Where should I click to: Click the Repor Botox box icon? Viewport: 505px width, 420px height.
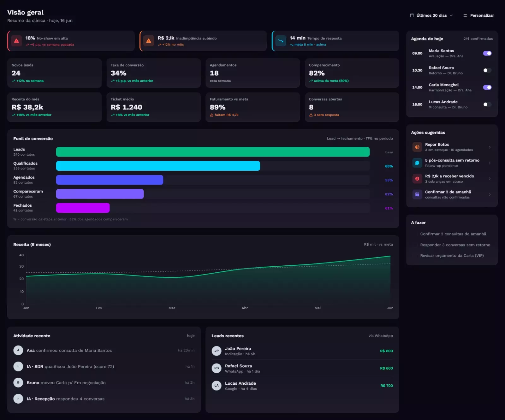click(x=417, y=147)
